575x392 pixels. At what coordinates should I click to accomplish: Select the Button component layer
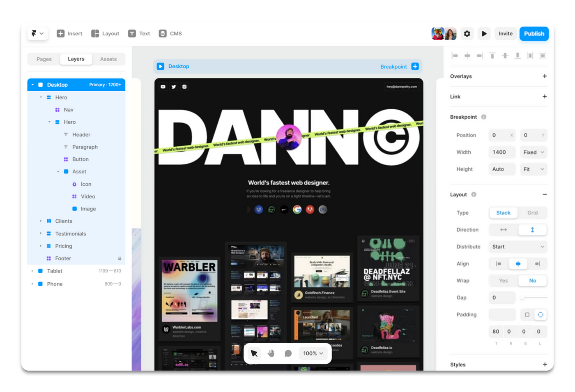(76, 159)
